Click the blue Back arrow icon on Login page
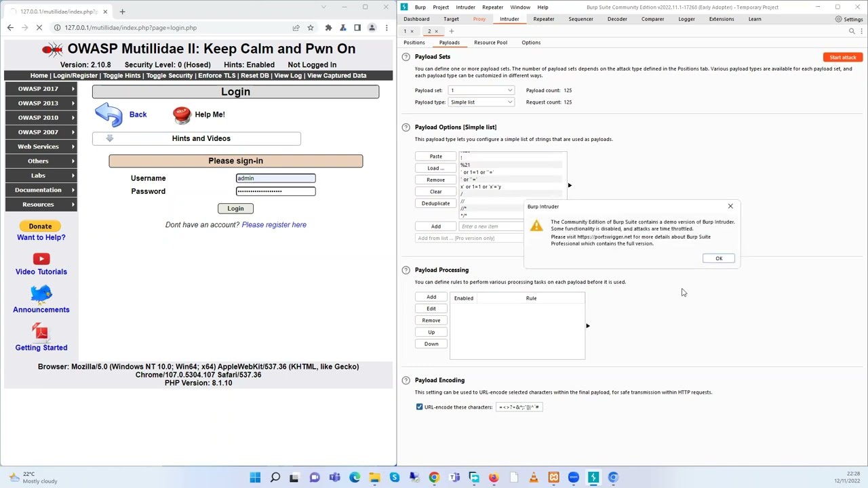Image resolution: width=868 pixels, height=488 pixels. coord(108,115)
